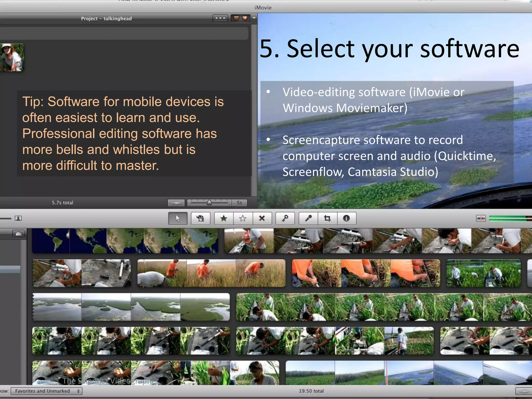Viewport: 532px width, 399px height.
Task: Expand the small arrow beside chapter markers
Action: point(254,18)
